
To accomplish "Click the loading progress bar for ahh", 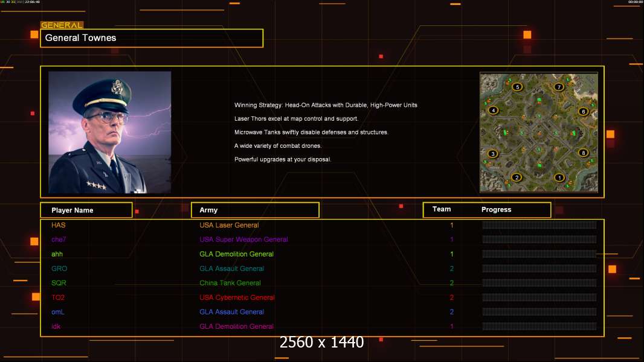I will pyautogui.click(x=539, y=254).
